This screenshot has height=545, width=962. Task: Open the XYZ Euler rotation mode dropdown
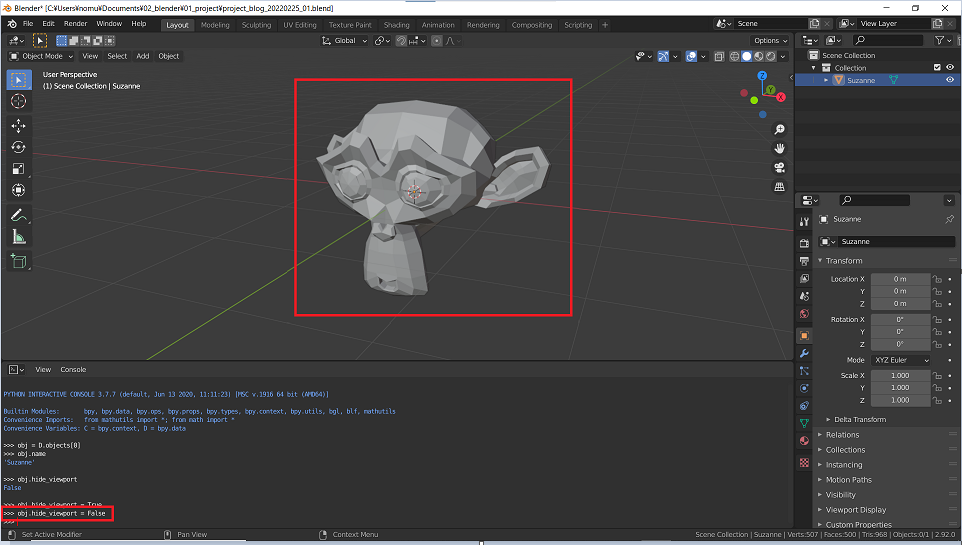click(x=901, y=360)
